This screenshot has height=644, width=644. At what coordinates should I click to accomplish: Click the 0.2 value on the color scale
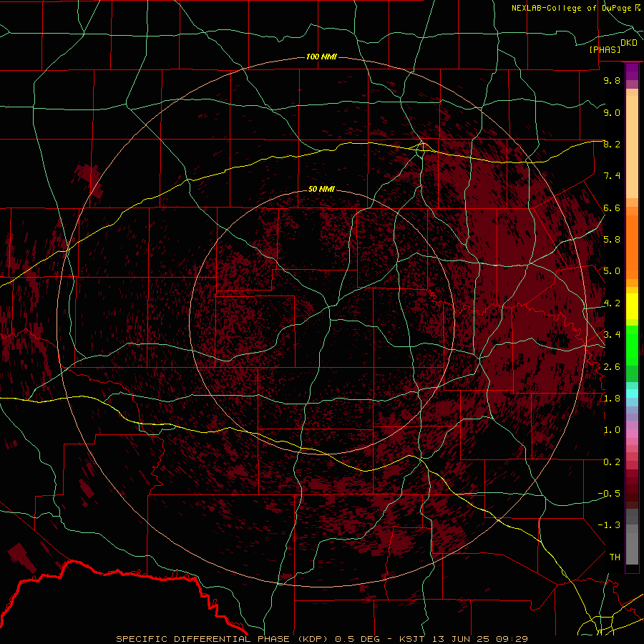pyautogui.click(x=612, y=462)
